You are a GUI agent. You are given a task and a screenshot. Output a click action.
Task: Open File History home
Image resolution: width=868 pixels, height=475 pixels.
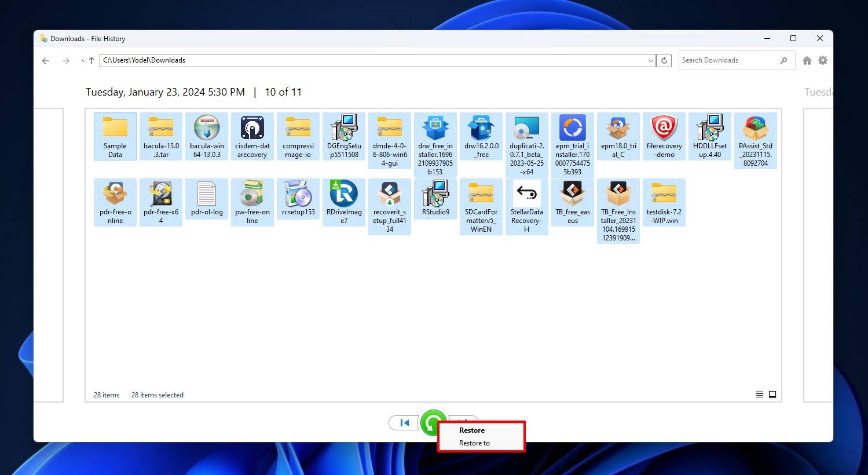[x=807, y=60]
